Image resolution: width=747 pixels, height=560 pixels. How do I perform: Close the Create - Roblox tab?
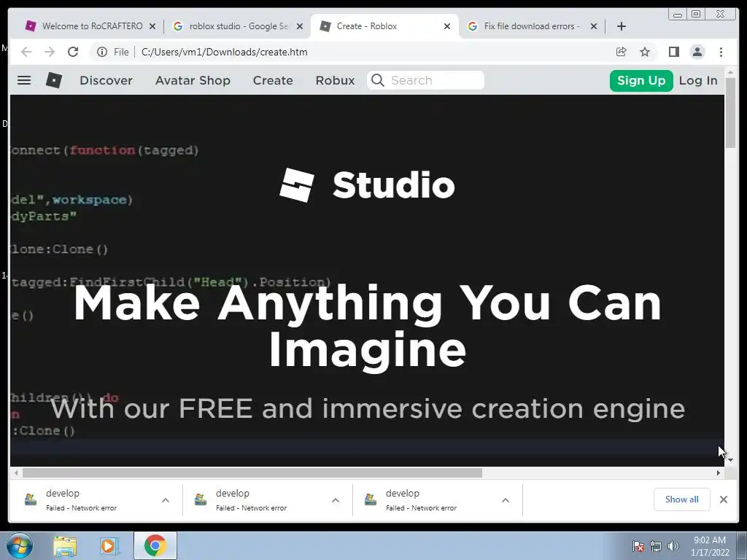click(447, 26)
